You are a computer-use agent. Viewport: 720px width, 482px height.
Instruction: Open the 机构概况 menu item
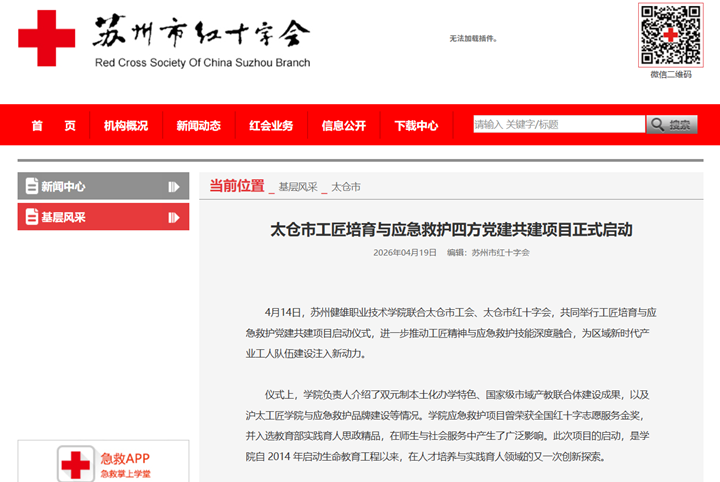(126, 126)
